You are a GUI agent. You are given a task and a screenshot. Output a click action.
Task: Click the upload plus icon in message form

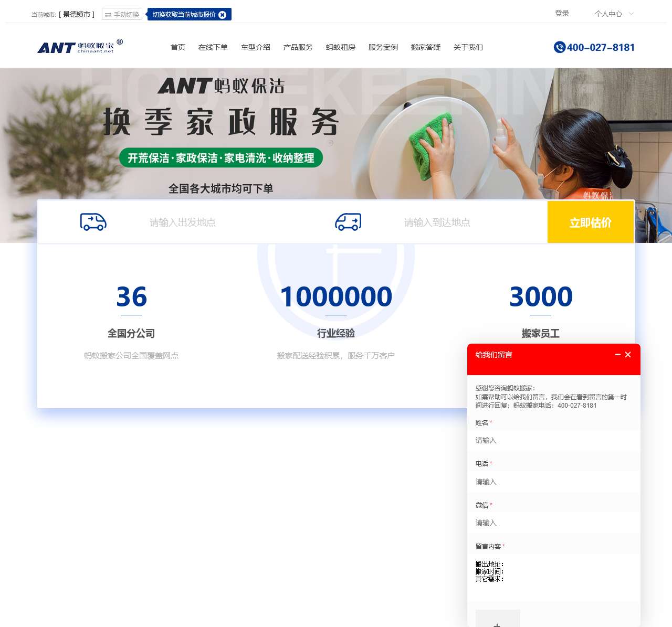pyautogui.click(x=498, y=619)
